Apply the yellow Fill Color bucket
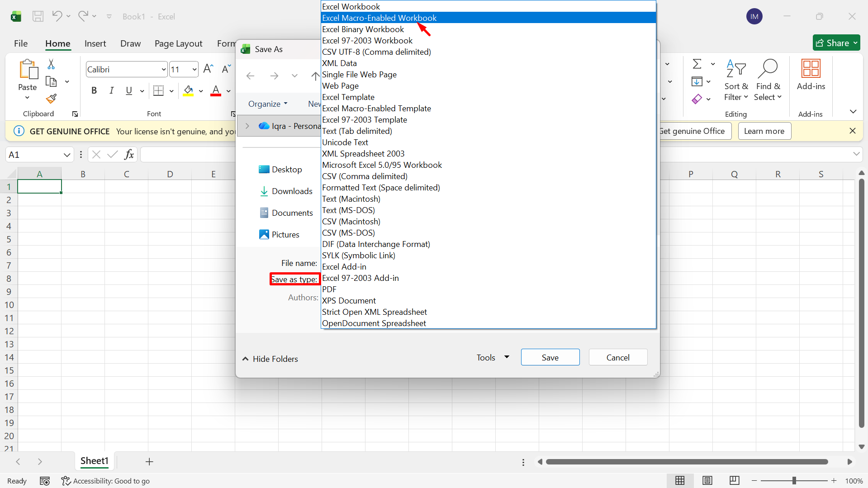Viewport: 868px width, 488px height. [188, 90]
